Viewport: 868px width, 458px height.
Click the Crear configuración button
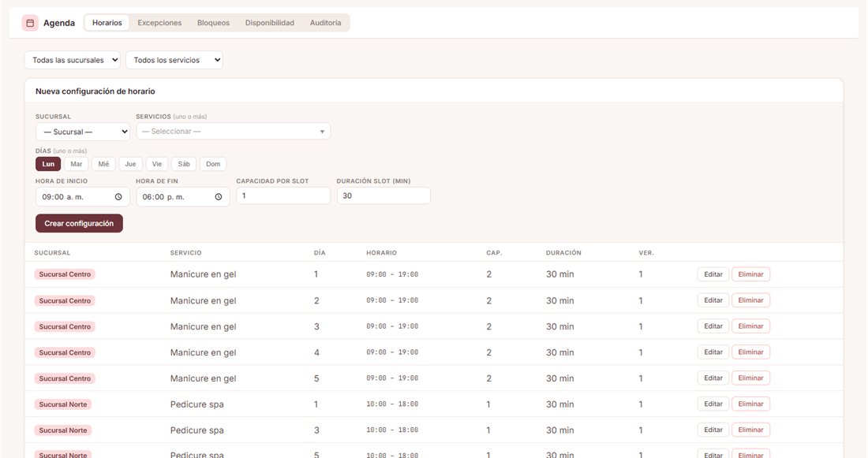point(79,223)
